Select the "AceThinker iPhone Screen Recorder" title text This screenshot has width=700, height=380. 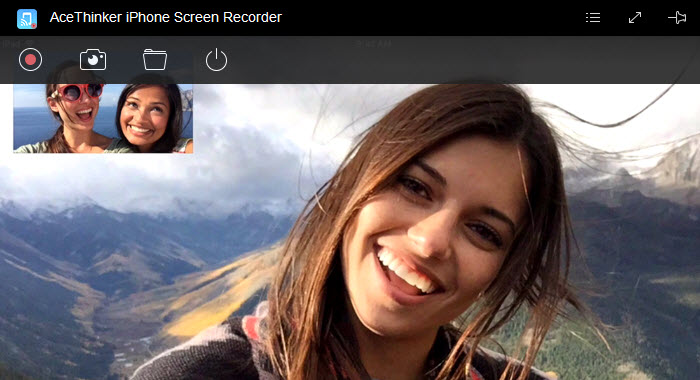tap(166, 17)
